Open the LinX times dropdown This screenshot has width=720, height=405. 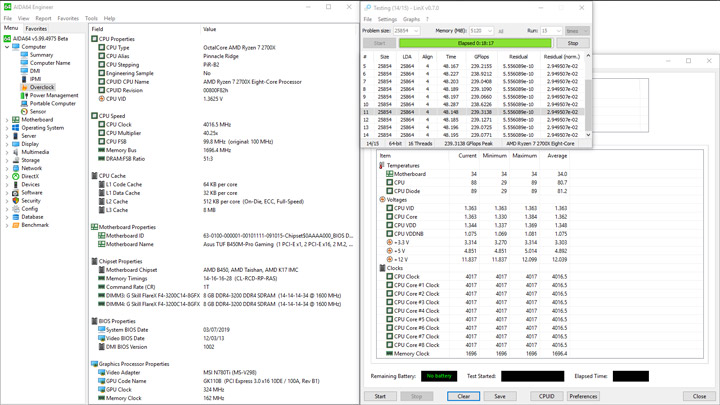click(x=577, y=31)
